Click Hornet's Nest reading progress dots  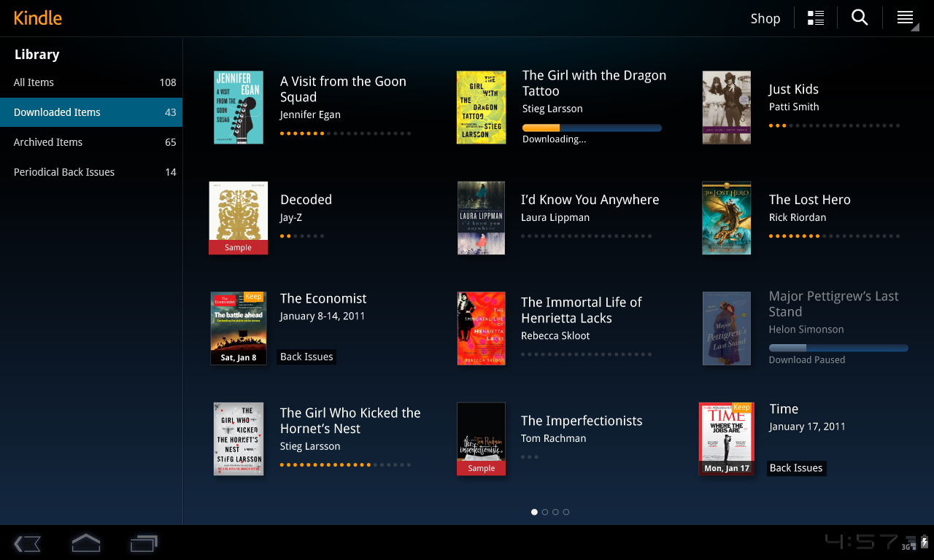345,464
